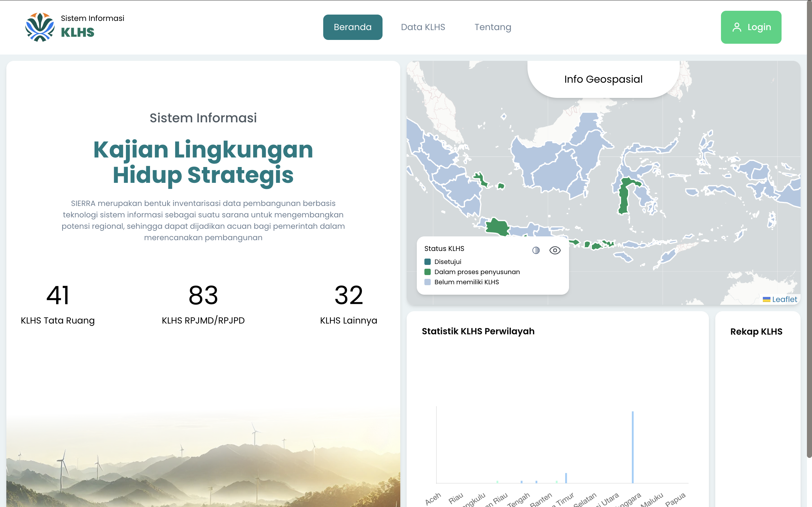This screenshot has width=812, height=507.
Task: Click the opacity contrast icon in legend
Action: (x=536, y=250)
